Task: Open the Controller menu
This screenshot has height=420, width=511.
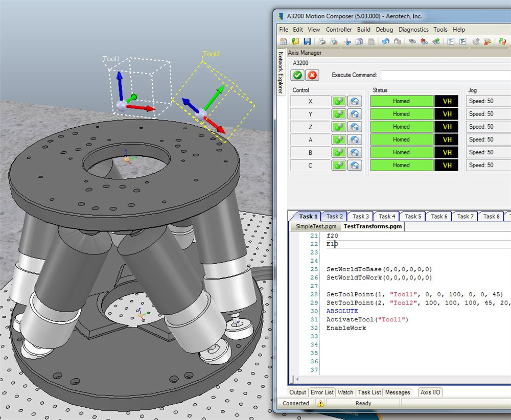Action: (339, 30)
